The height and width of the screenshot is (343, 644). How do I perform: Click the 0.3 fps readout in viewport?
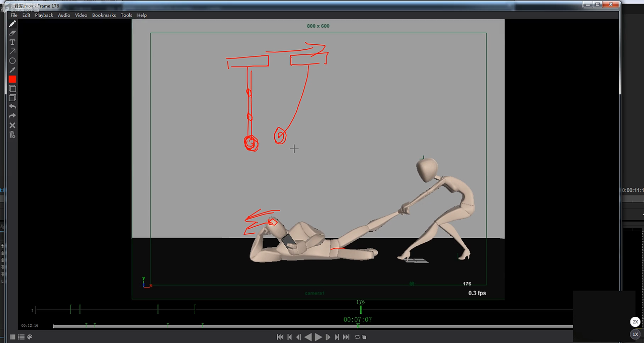[x=477, y=293]
